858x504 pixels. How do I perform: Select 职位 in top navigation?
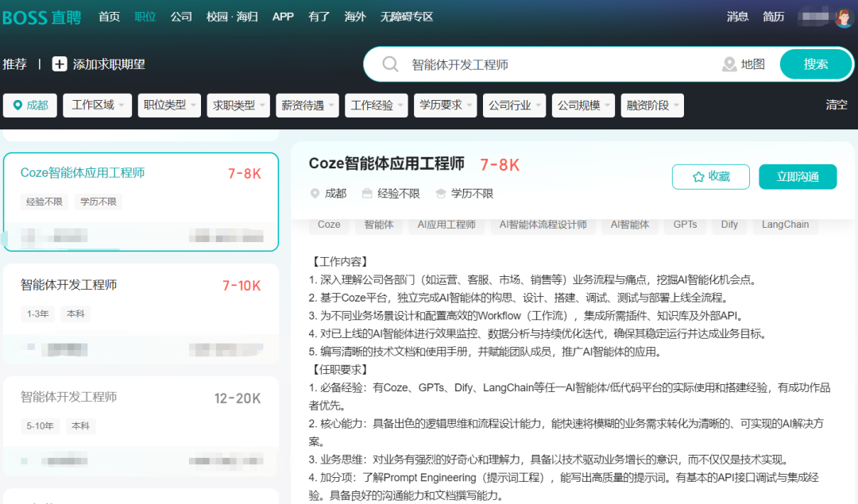click(145, 17)
